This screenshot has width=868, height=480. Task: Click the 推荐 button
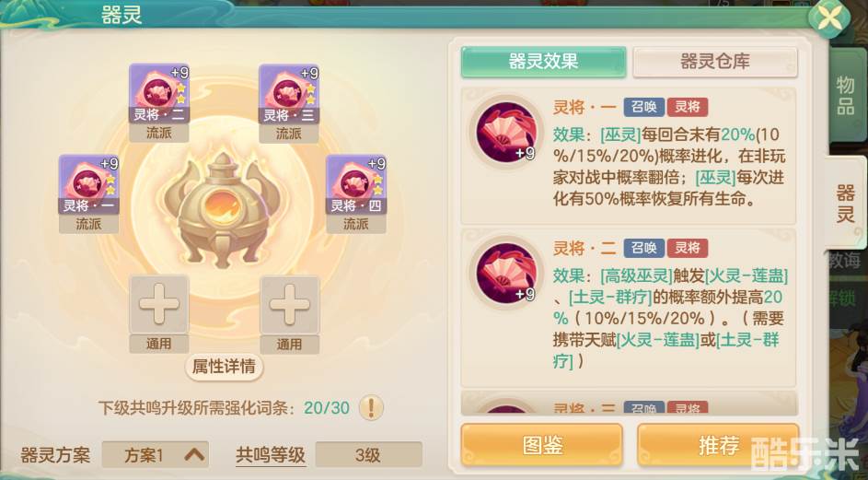click(719, 446)
